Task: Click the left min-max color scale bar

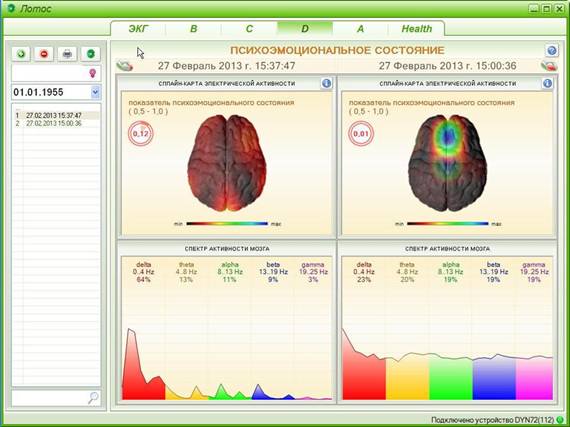Action: coord(227,224)
